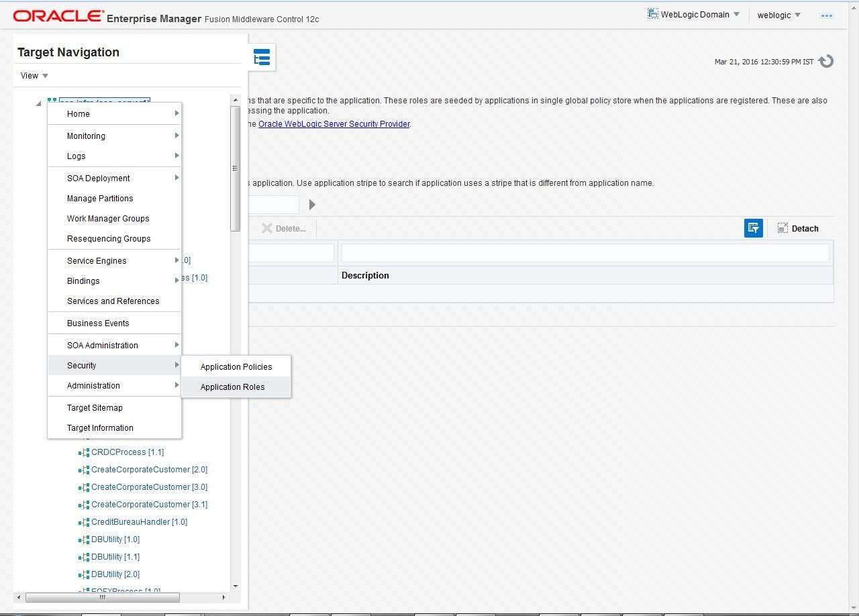Open the Oracle WebLogic Server Security Provider link
Screen dimensions: 859x616
[x=334, y=124]
